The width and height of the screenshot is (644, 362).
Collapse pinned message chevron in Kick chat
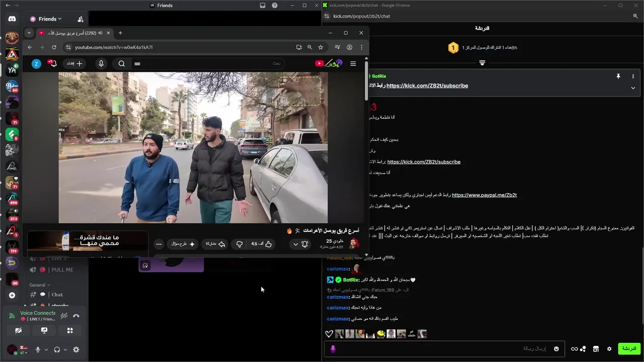(633, 88)
